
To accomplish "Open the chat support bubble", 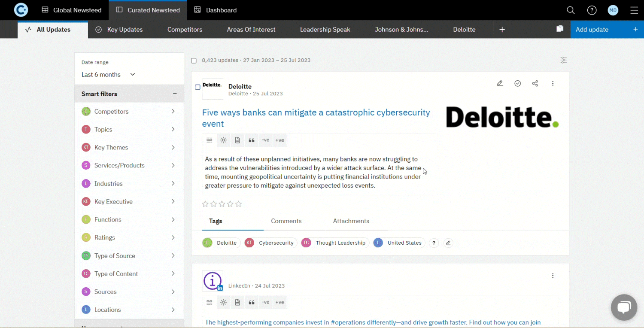I will [x=624, y=307].
